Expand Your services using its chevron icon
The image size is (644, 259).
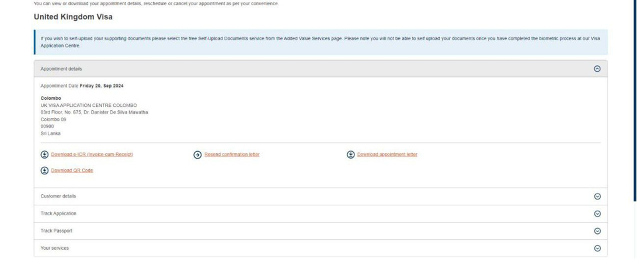pos(597,248)
